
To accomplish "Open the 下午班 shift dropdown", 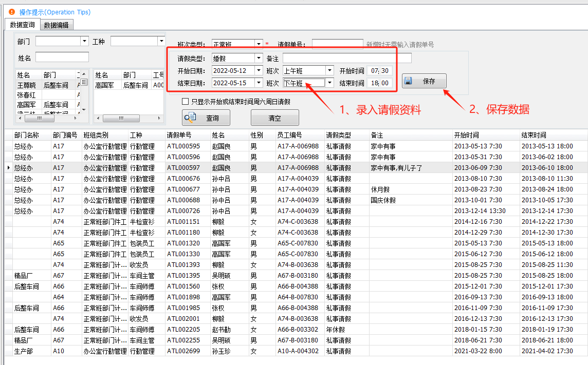I will (329, 83).
